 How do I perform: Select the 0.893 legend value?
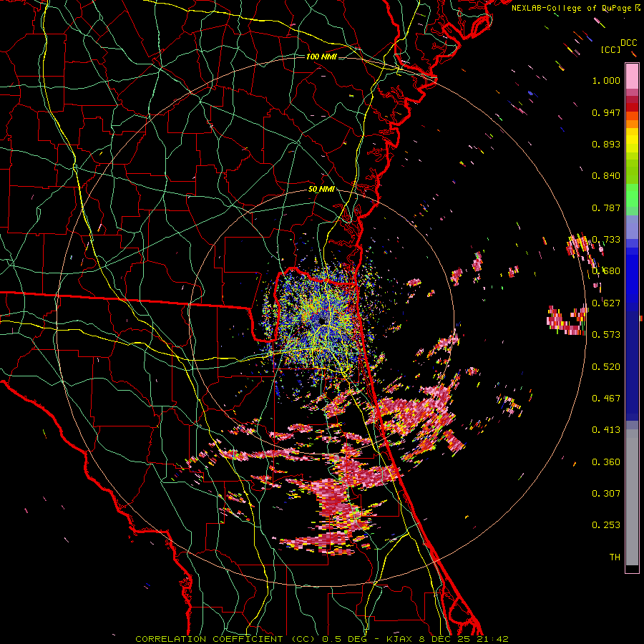[606, 144]
